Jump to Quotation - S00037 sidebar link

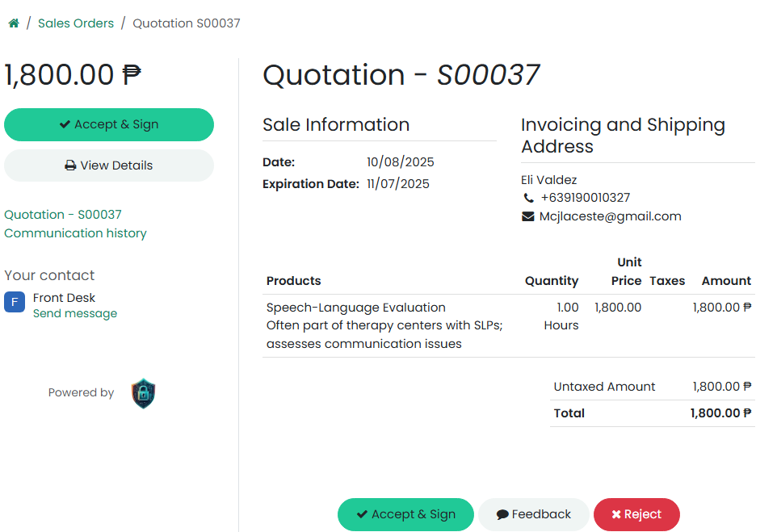pos(63,215)
